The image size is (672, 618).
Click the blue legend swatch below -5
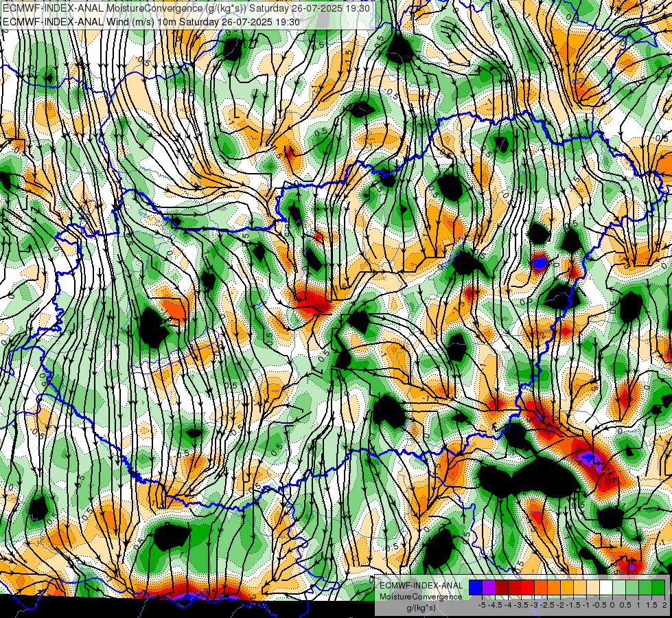[476, 588]
